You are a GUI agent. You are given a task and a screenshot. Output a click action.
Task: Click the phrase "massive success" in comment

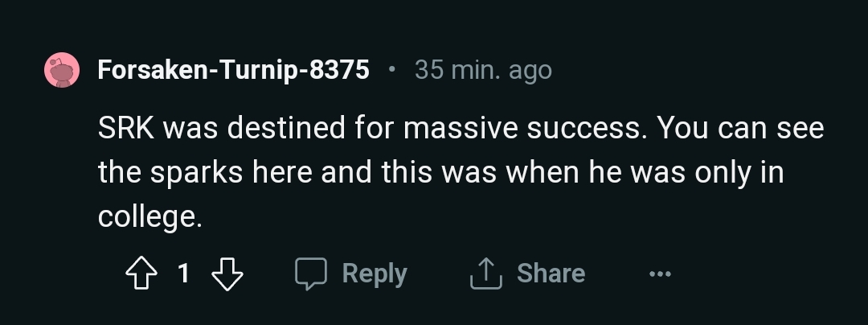tap(525, 129)
